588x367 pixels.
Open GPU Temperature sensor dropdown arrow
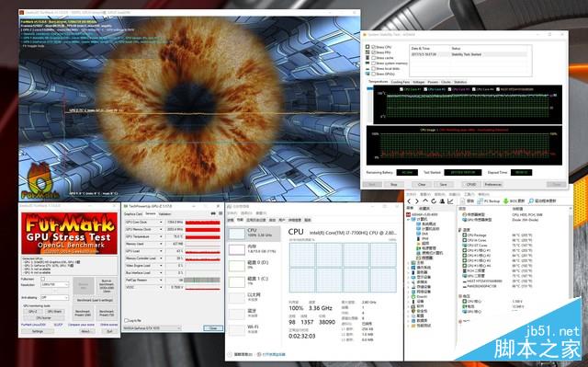pos(161,236)
